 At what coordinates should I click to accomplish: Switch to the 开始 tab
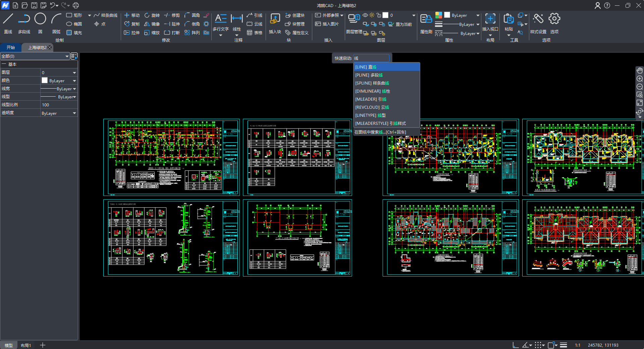coord(11,48)
